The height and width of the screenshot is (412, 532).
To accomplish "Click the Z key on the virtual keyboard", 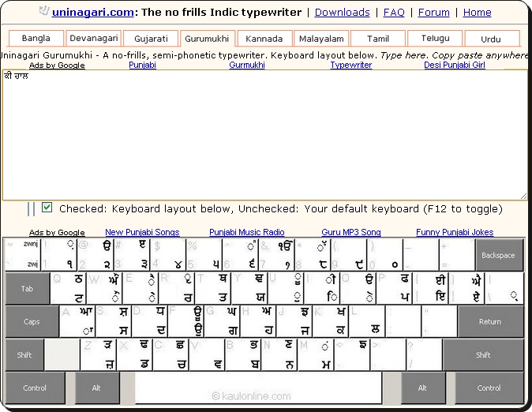I will click(x=99, y=354).
